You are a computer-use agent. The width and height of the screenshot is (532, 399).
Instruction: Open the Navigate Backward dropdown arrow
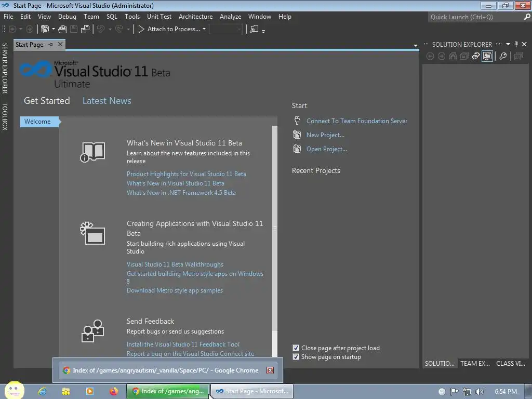21,29
